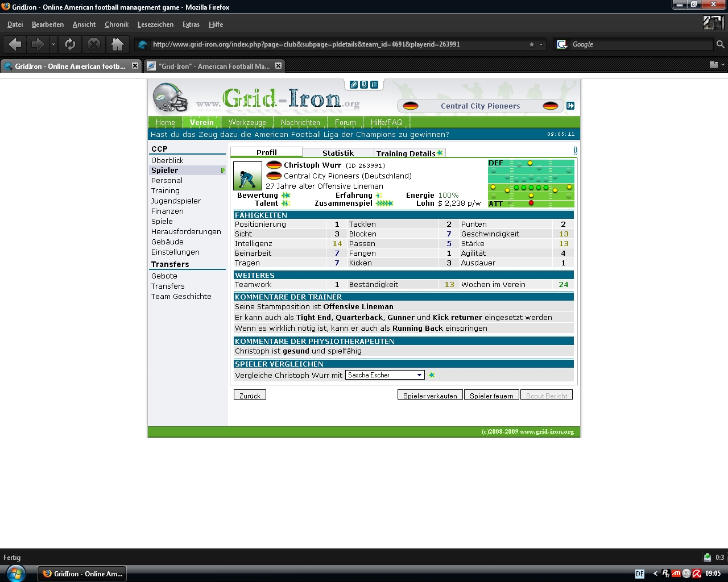
Task: Click into the Google search field
Action: (640, 44)
